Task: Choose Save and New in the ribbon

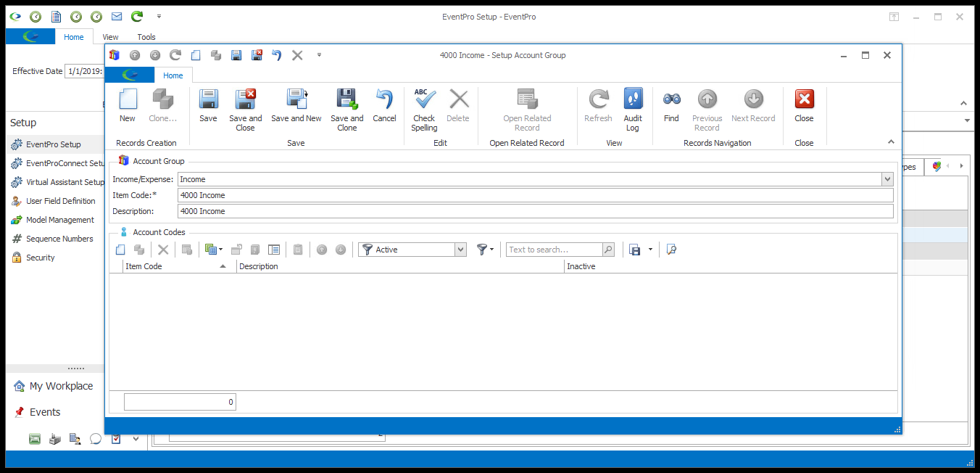Action: pos(296,106)
